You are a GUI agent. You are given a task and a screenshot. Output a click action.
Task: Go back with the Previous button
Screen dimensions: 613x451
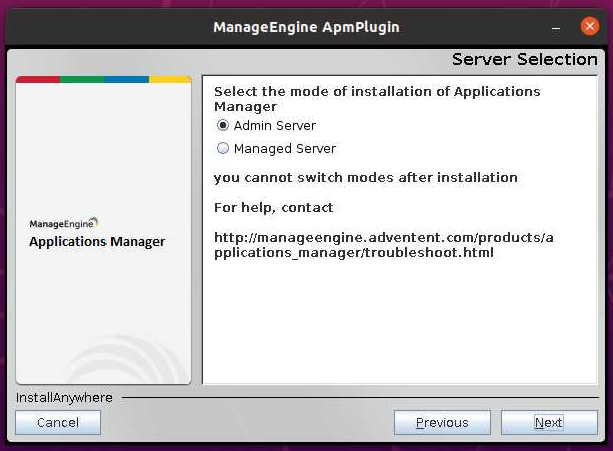(442, 423)
